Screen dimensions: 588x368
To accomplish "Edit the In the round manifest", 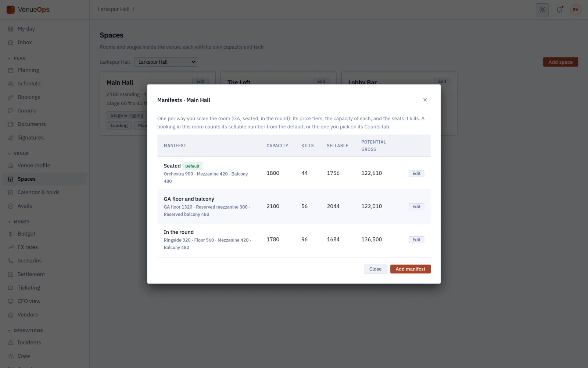I will point(416,240).
